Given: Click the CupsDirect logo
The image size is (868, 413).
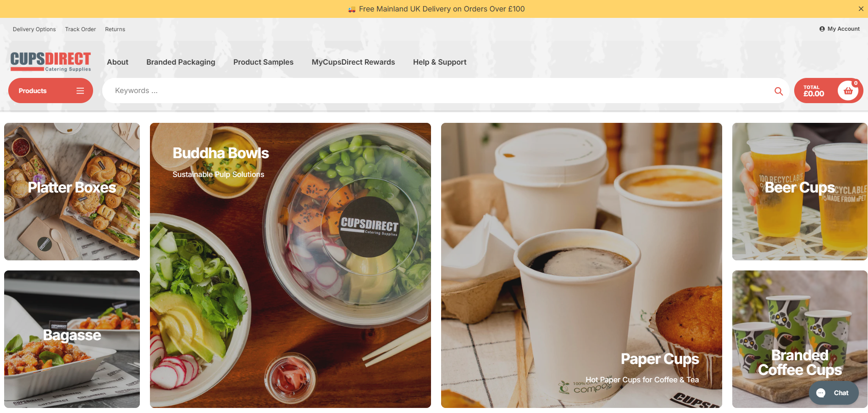Looking at the screenshot, I should click(50, 61).
